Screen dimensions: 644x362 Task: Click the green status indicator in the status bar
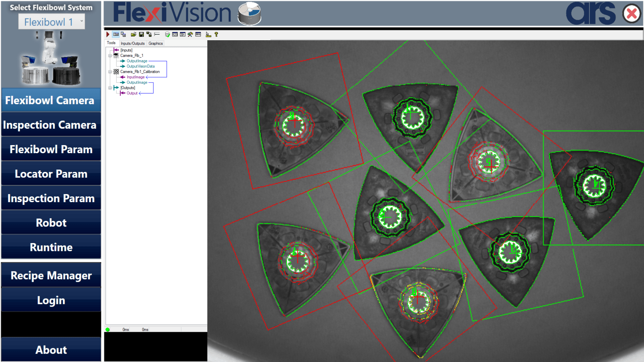click(x=107, y=329)
